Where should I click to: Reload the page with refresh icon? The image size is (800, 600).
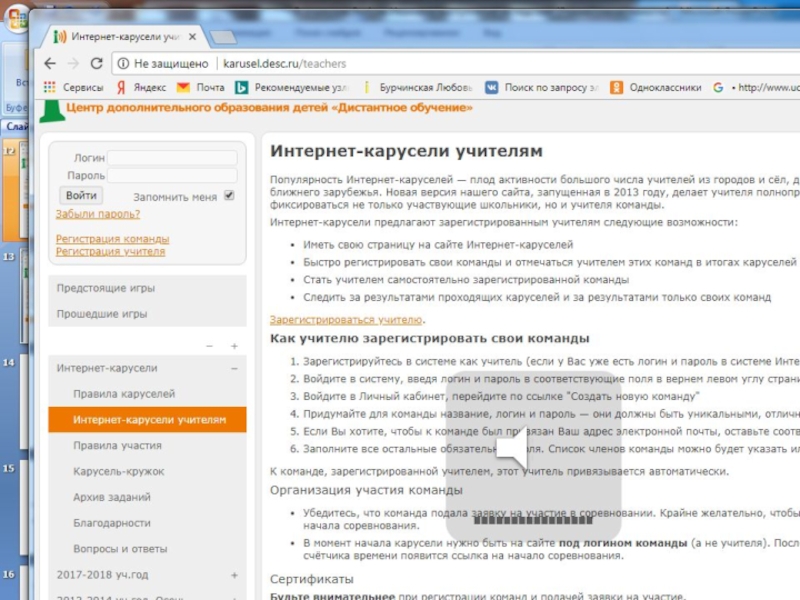[96, 62]
